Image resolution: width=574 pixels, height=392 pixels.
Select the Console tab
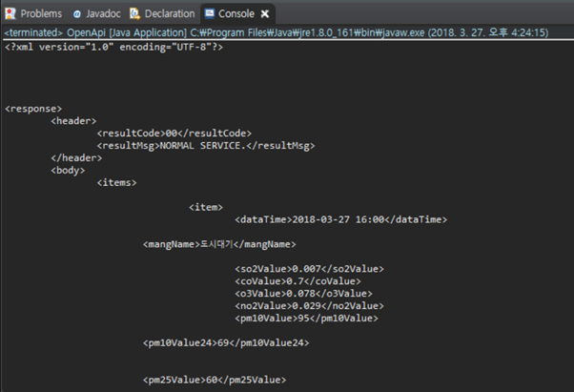(x=236, y=14)
